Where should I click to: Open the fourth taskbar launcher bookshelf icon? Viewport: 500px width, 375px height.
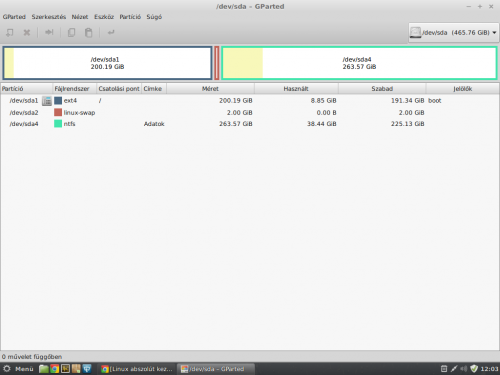[x=76, y=369]
